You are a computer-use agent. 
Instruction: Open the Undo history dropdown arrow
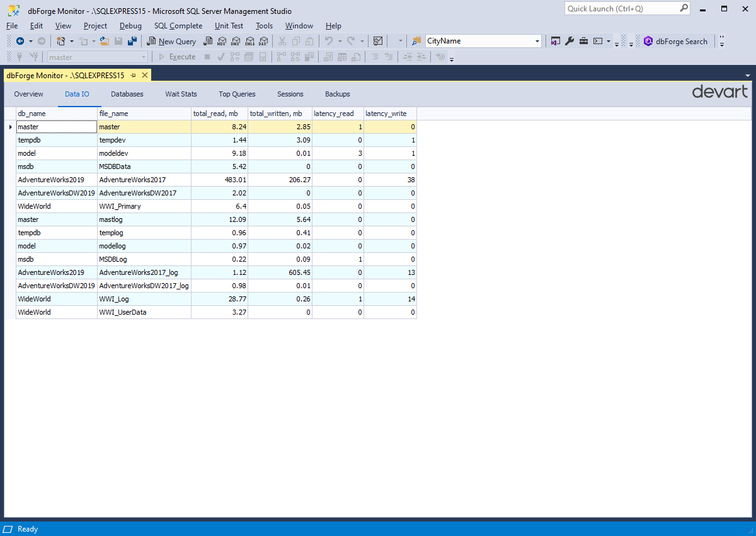click(x=339, y=41)
